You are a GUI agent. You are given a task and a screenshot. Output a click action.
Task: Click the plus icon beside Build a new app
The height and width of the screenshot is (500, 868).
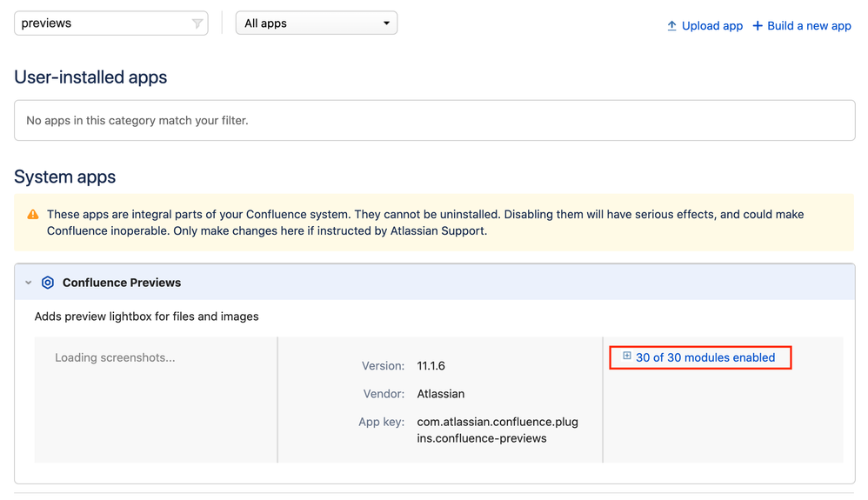coord(758,25)
